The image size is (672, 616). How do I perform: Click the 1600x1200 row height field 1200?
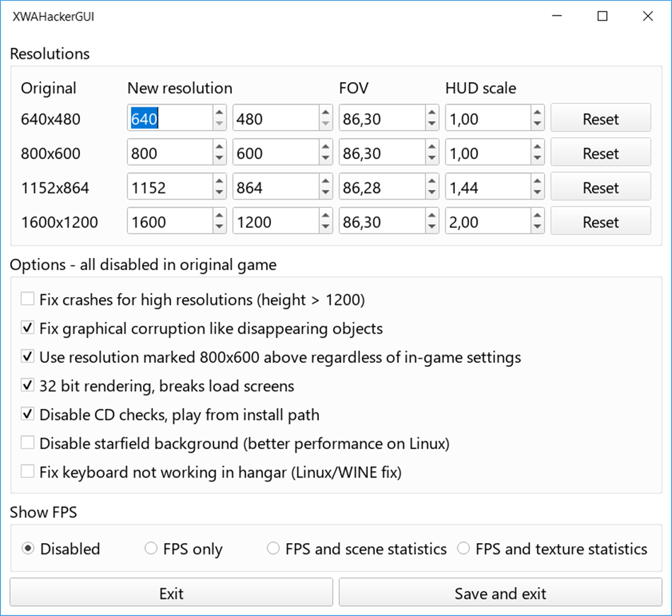coord(277,221)
